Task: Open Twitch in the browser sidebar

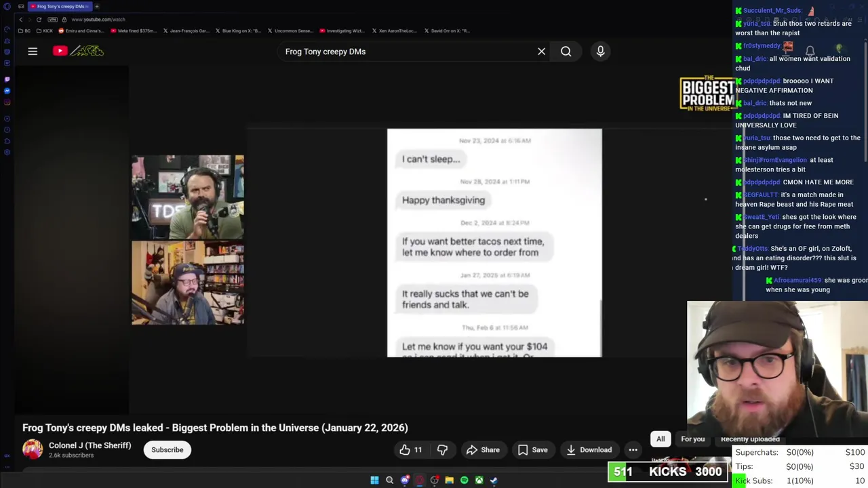Action: point(7,79)
